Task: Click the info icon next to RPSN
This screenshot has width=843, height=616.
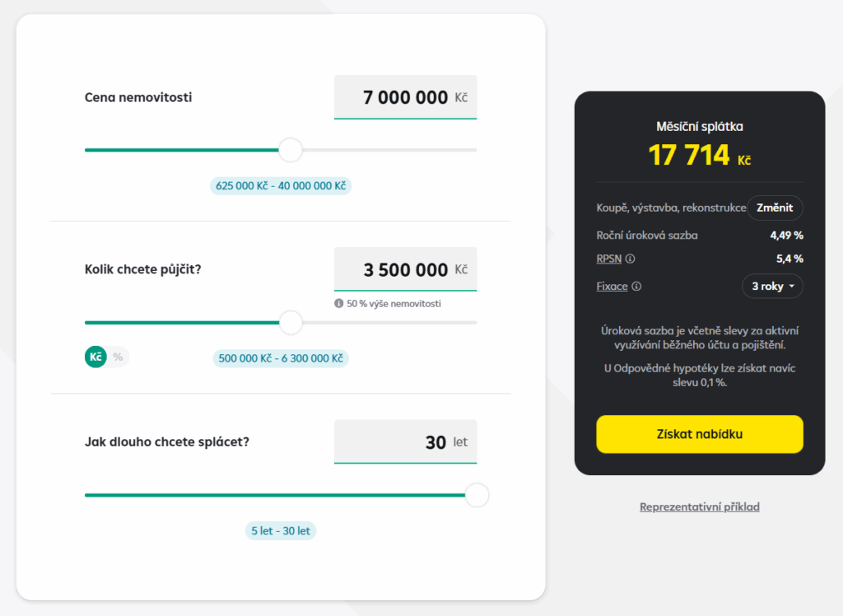Action: tap(631, 259)
